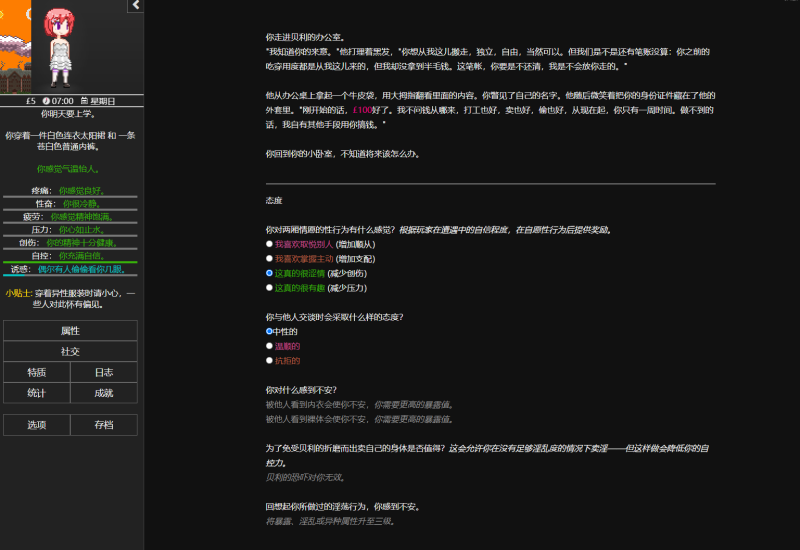This screenshot has height=550, width=800.
Task: Choose the 减少创伤 radio option
Action: [269, 272]
